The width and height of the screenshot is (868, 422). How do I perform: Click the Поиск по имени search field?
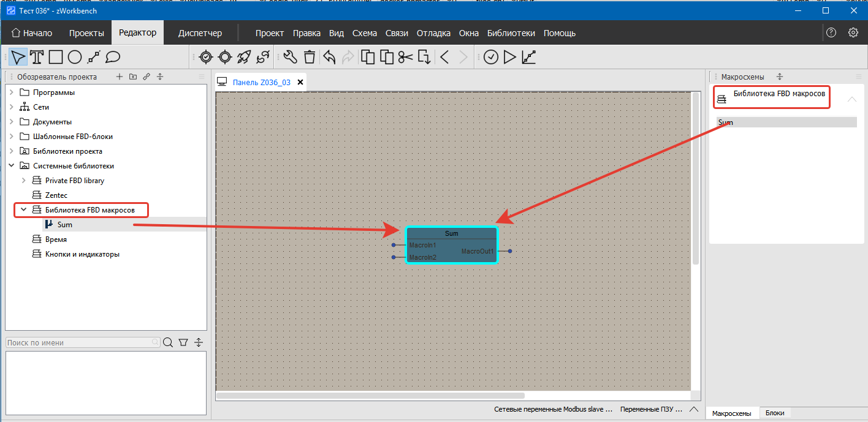point(78,343)
